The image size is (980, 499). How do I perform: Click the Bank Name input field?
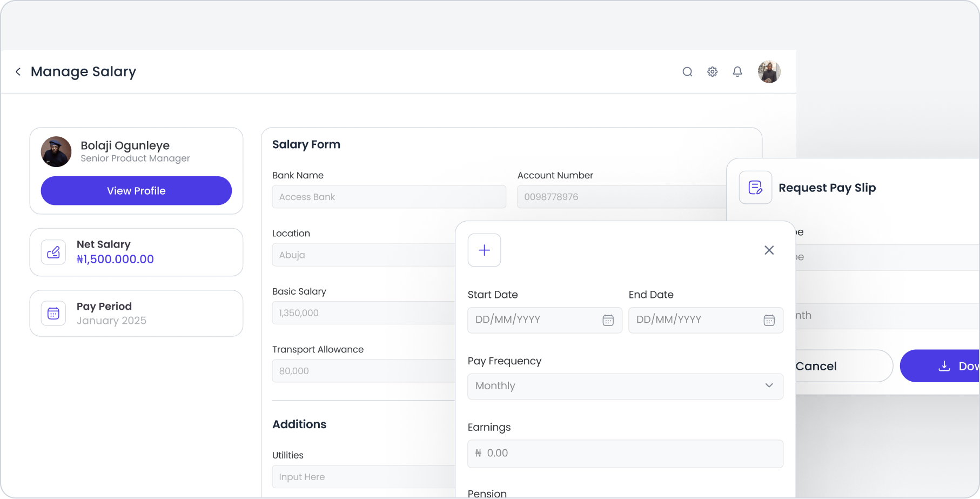(389, 197)
